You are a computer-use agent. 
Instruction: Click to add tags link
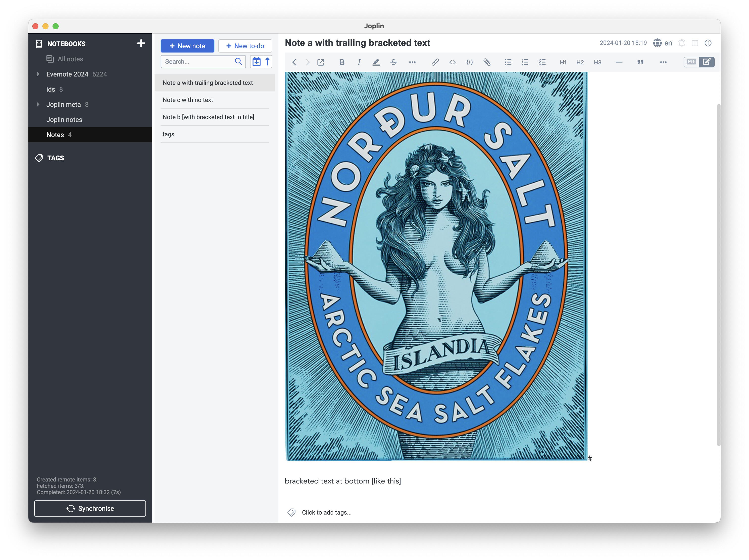tap(327, 512)
